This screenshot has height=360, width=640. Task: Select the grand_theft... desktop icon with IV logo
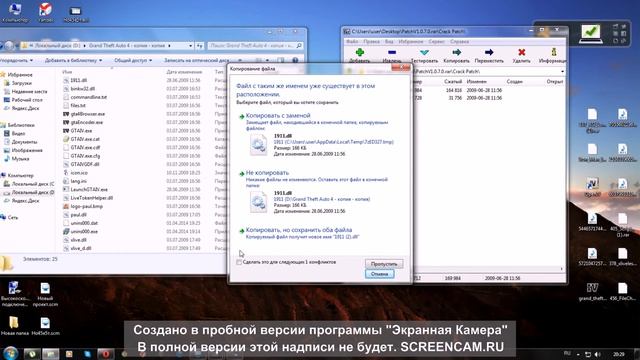(592, 292)
